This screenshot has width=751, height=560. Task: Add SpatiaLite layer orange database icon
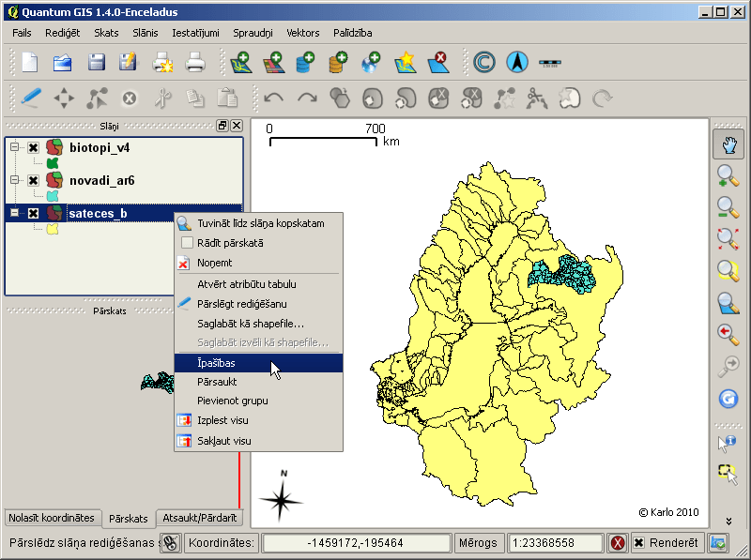pos(338,62)
